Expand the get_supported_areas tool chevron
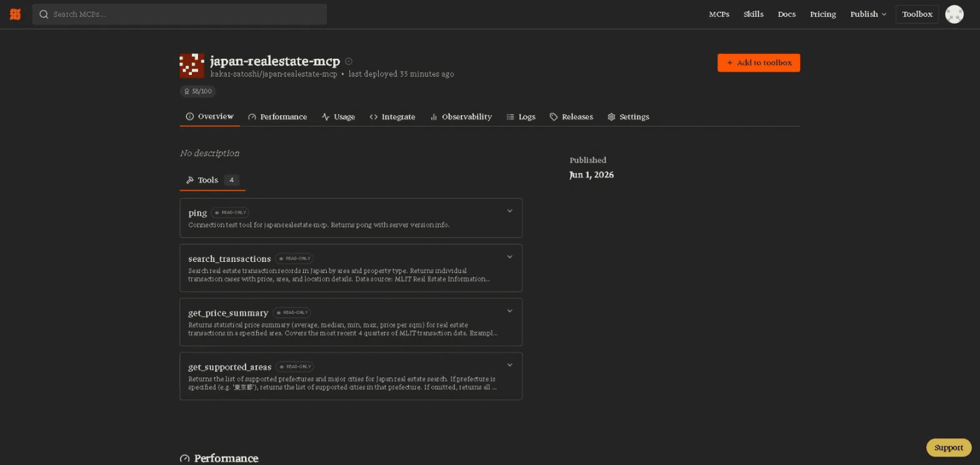The image size is (980, 465). [x=510, y=365]
